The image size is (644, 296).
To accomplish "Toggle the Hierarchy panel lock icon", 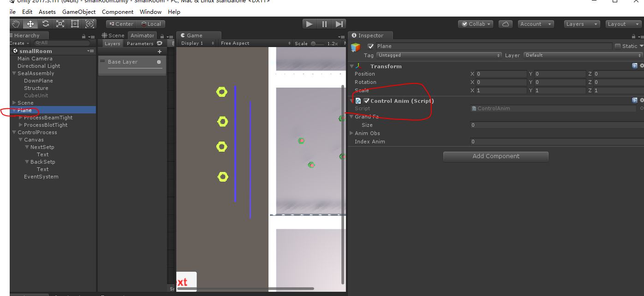I will click(83, 36).
